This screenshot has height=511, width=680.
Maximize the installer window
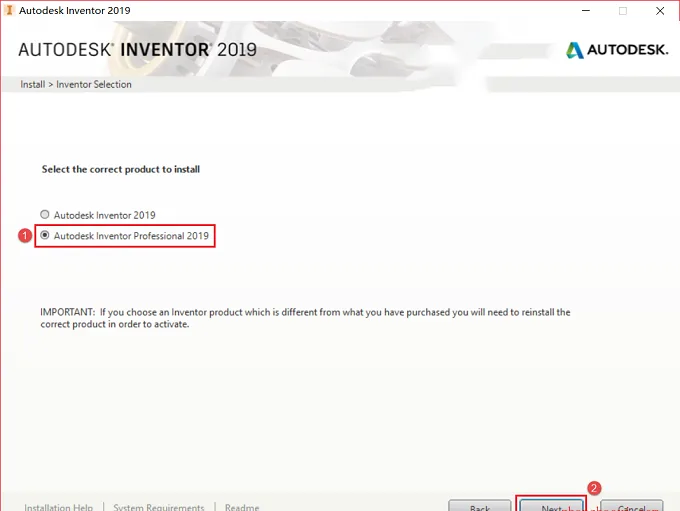coord(623,10)
